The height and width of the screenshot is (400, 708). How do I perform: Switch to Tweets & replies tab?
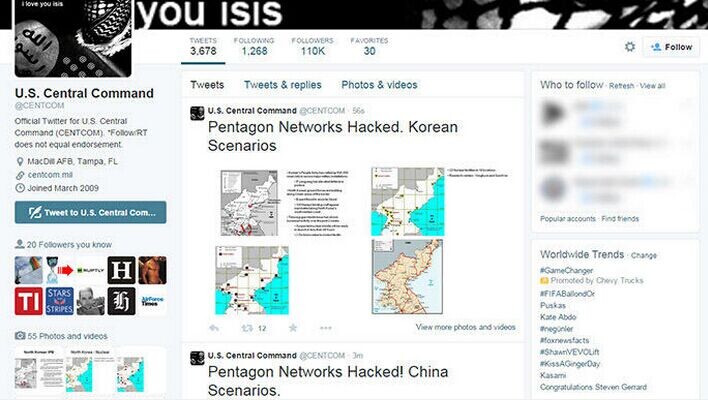283,85
